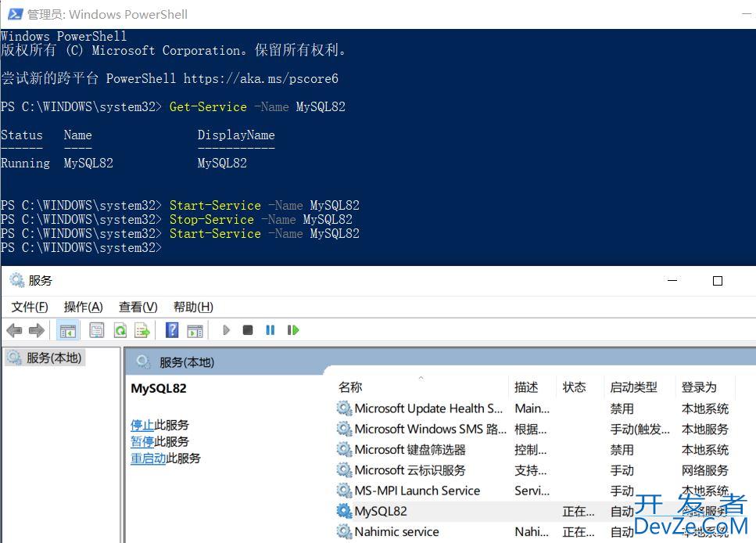Open the 操作(A) menu

[x=84, y=307]
